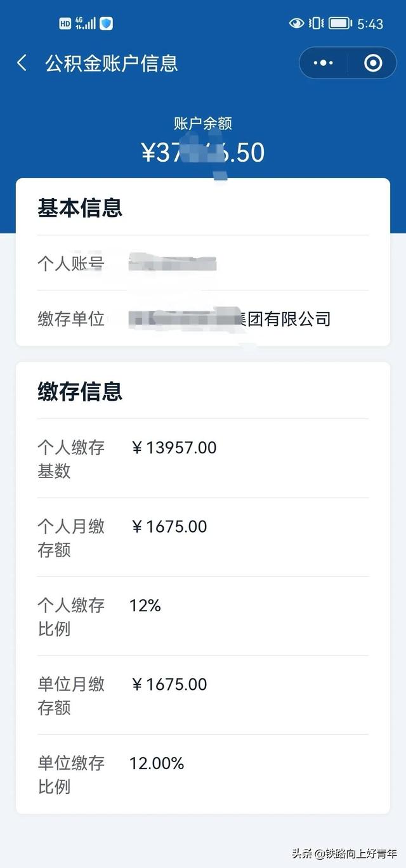Select the 个人账号 row
Image resolution: width=406 pixels, height=868 pixels.
[203, 263]
